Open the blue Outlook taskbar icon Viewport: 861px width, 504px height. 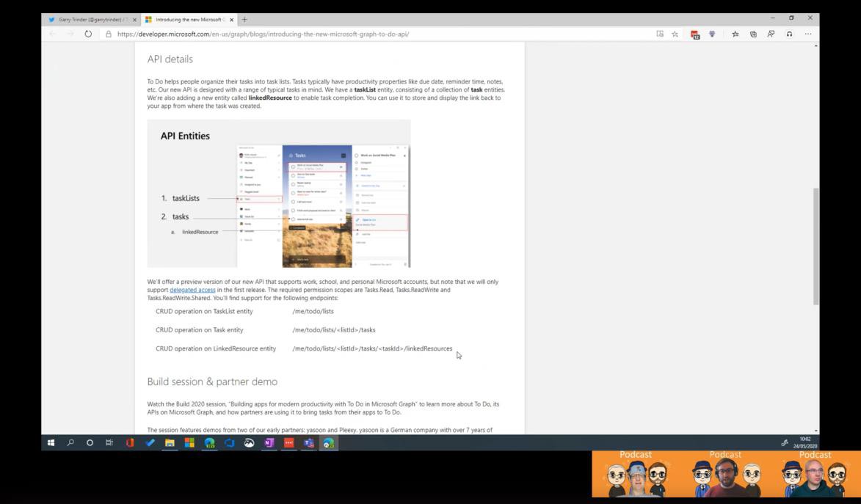coord(230,443)
